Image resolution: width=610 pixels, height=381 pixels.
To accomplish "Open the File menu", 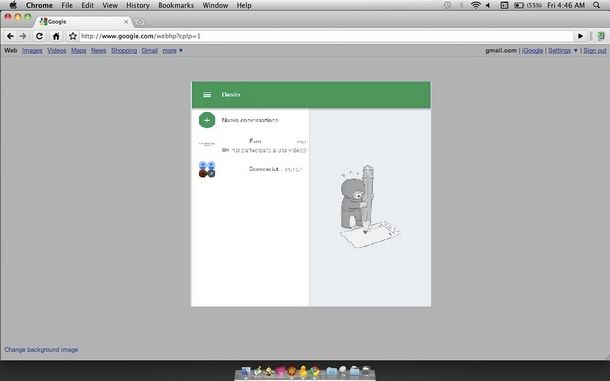I will click(x=67, y=5).
